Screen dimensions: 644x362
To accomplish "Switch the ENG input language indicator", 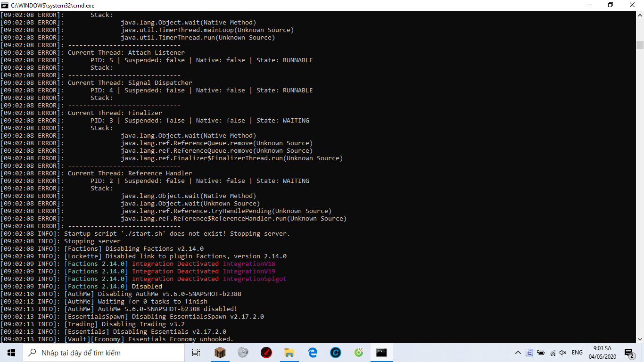I will pyautogui.click(x=577, y=353).
